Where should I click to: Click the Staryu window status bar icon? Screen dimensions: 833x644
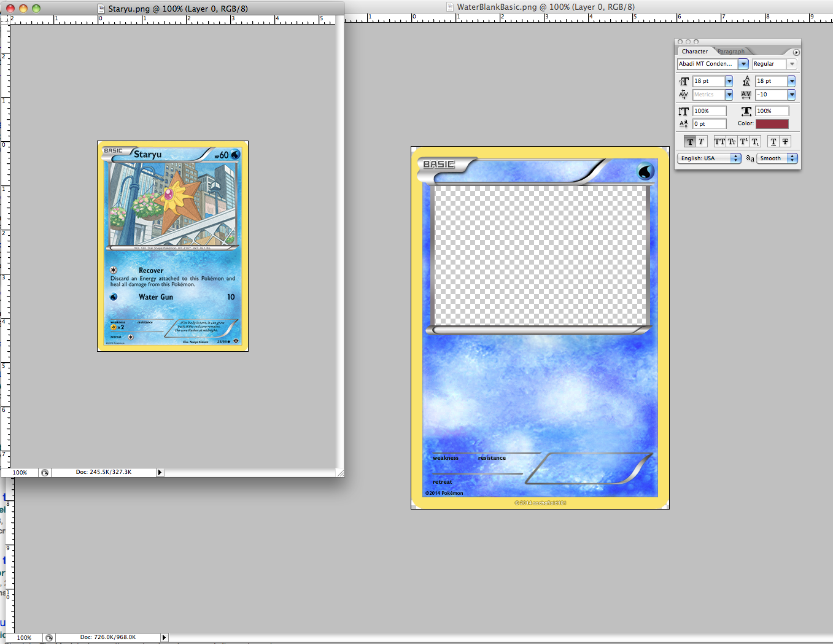pos(45,473)
